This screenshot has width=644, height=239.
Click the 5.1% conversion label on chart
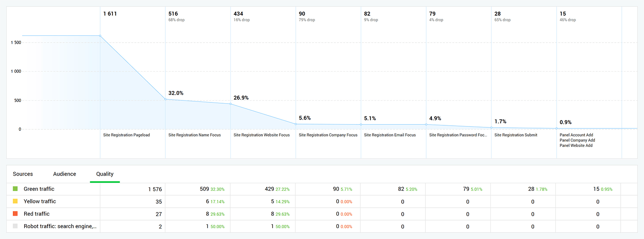point(370,118)
